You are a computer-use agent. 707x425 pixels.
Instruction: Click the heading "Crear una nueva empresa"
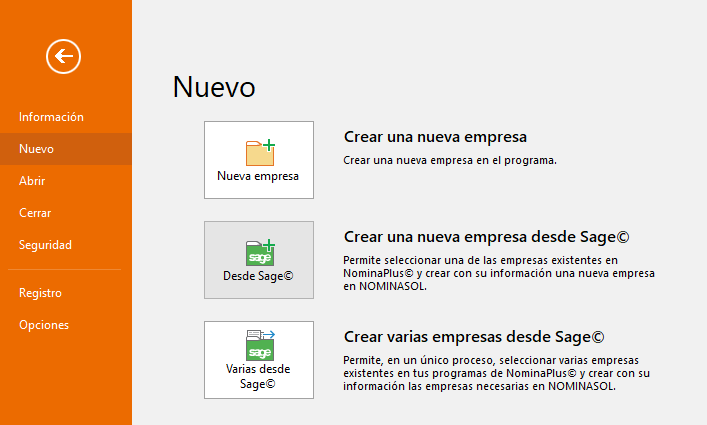click(435, 137)
